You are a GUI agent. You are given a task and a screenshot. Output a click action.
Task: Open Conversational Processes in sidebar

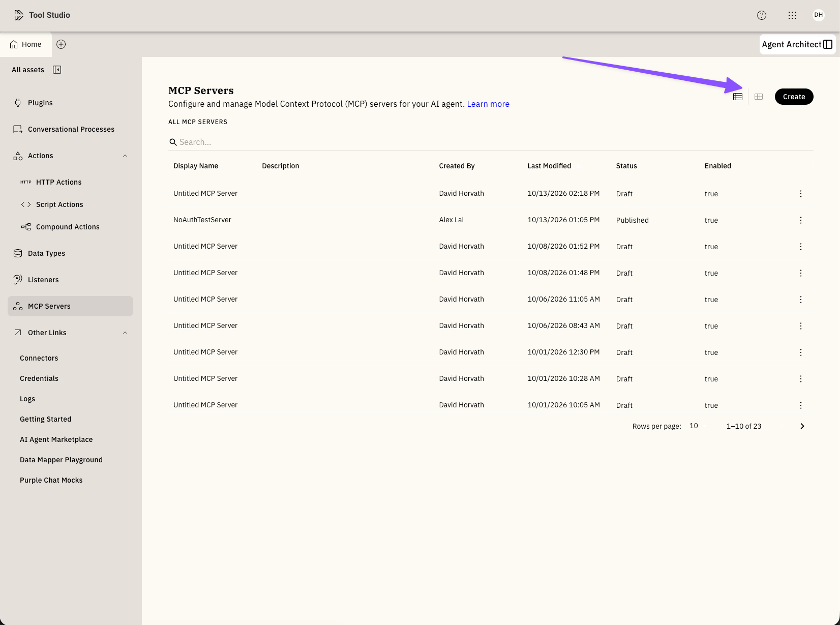pos(70,129)
